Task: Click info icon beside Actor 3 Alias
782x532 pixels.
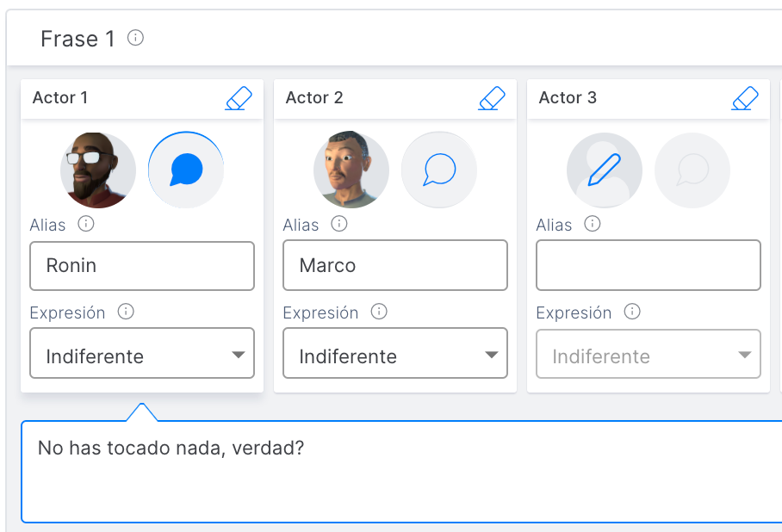Action: click(593, 223)
